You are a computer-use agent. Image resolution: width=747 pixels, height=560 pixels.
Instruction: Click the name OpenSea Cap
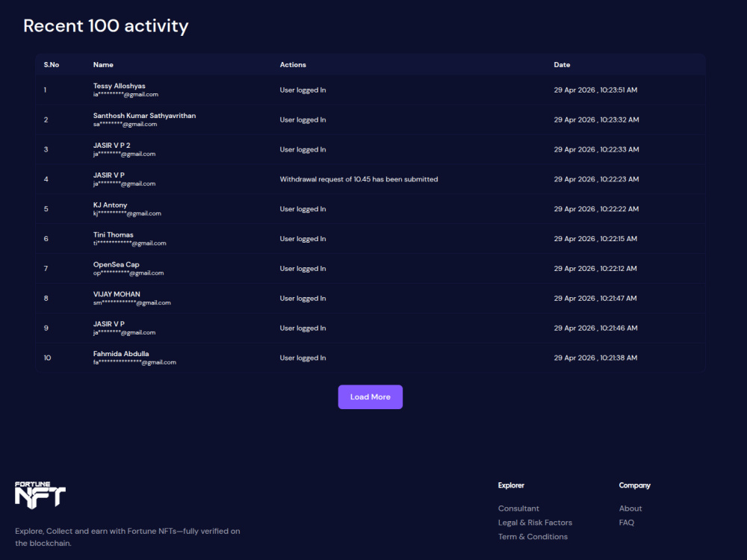pyautogui.click(x=117, y=264)
